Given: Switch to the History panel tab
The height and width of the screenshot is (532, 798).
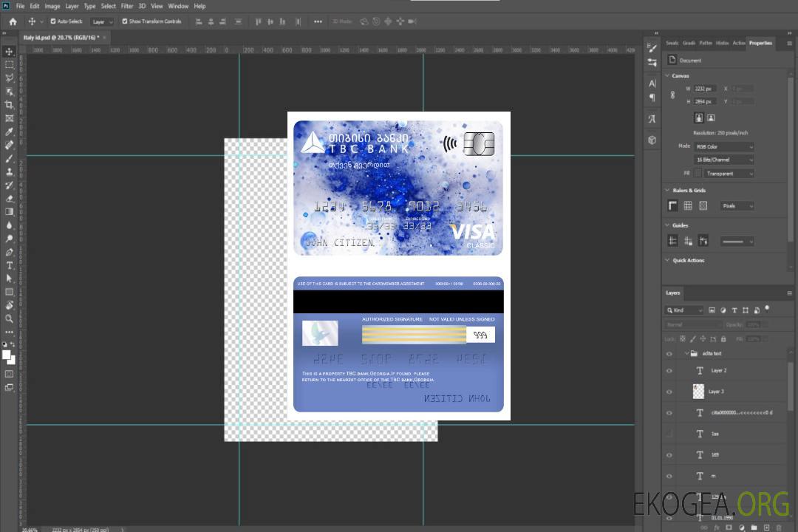Looking at the screenshot, I should tap(722, 44).
